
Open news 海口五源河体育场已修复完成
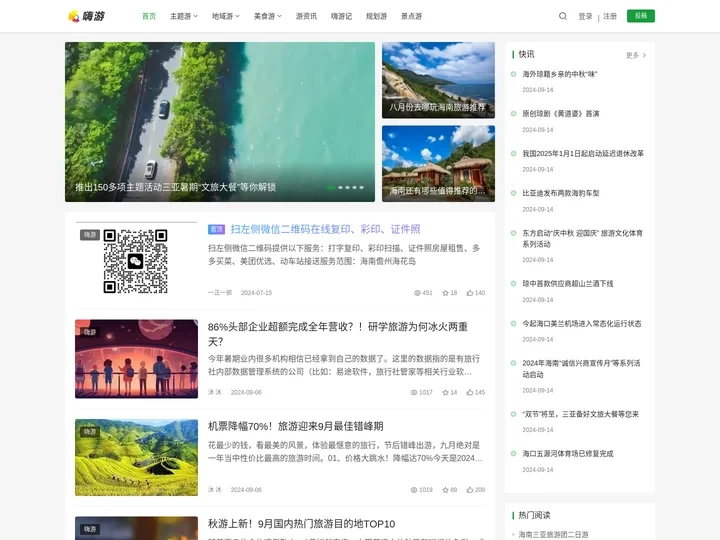point(568,454)
